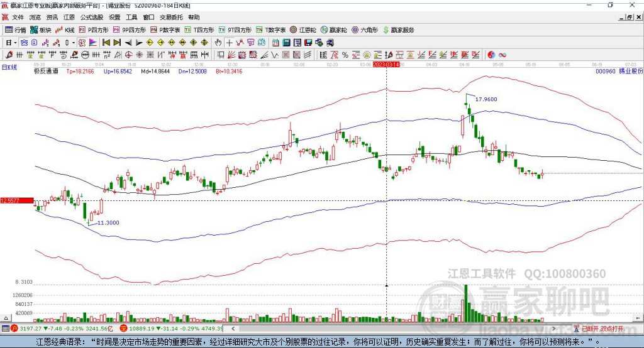644x348 pixels.
Task: Jump to first bar navigation icon
Action: (x=106, y=43)
